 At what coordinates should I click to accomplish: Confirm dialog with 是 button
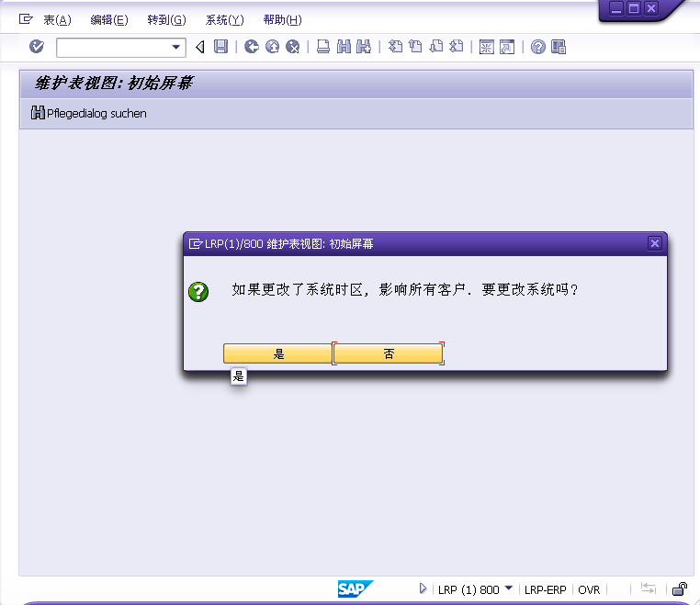click(277, 353)
